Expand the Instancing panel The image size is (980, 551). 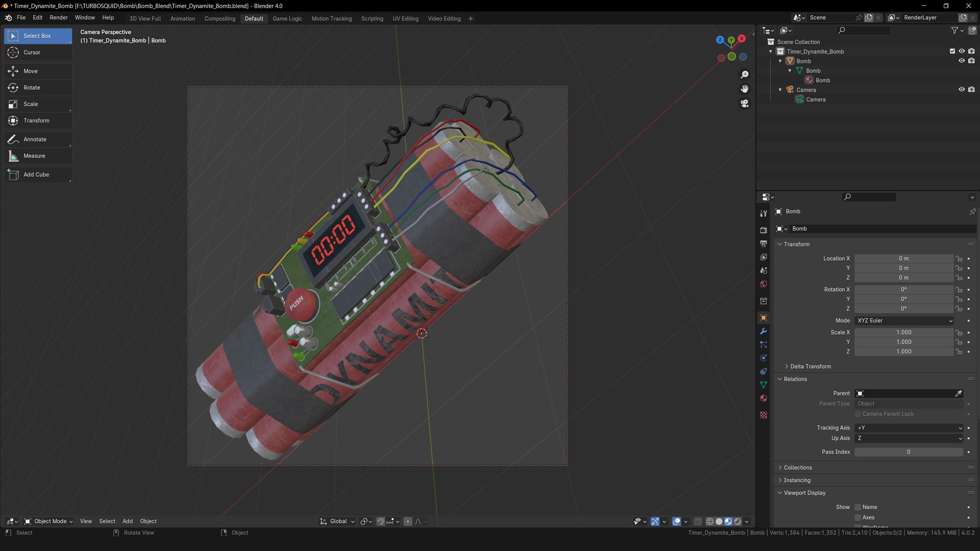pyautogui.click(x=797, y=481)
